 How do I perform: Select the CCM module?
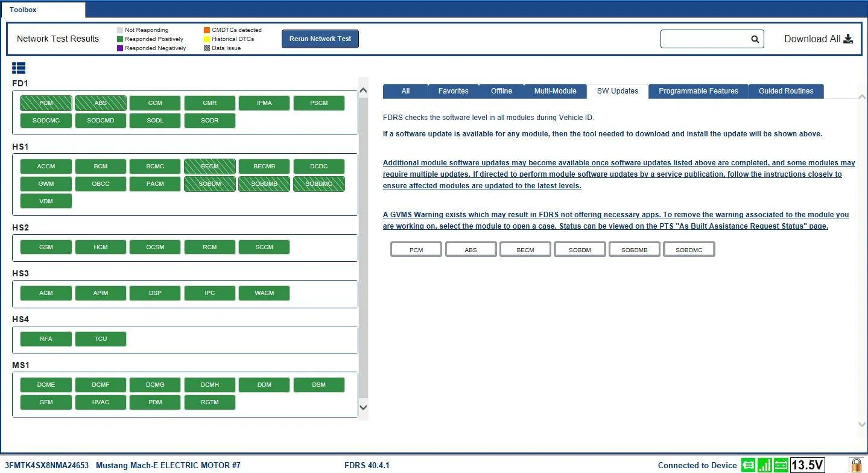[155, 103]
